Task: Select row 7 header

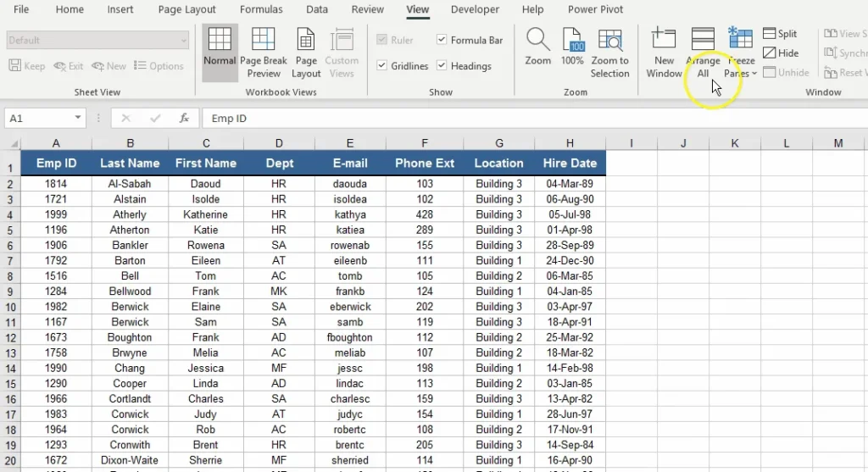Action: 10,261
